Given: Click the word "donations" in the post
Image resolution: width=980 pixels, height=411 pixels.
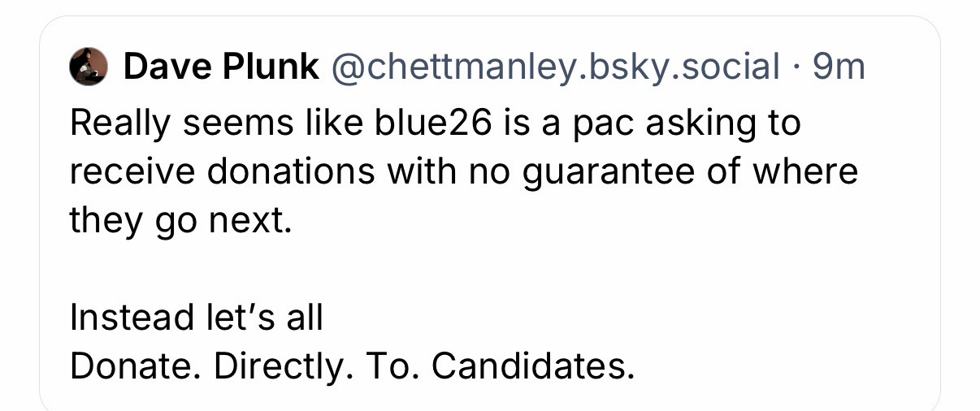Looking at the screenshot, I should point(282,172).
